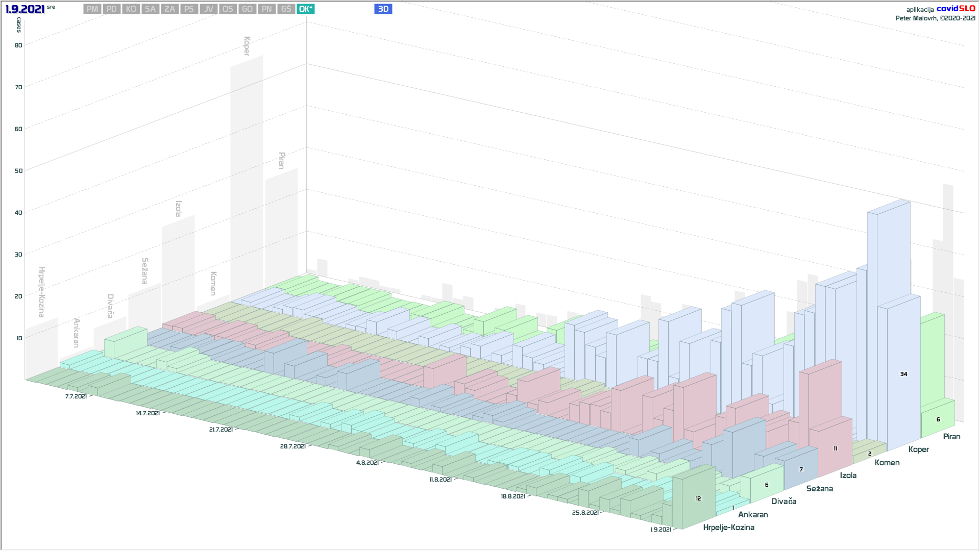980x551 pixels.
Task: Select the PD region button
Action: (x=112, y=9)
